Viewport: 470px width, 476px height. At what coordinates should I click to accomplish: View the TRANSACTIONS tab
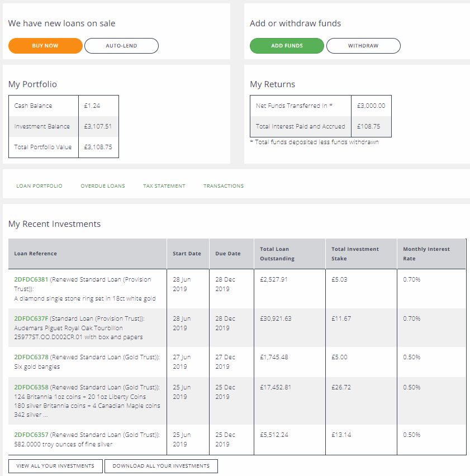click(x=224, y=186)
